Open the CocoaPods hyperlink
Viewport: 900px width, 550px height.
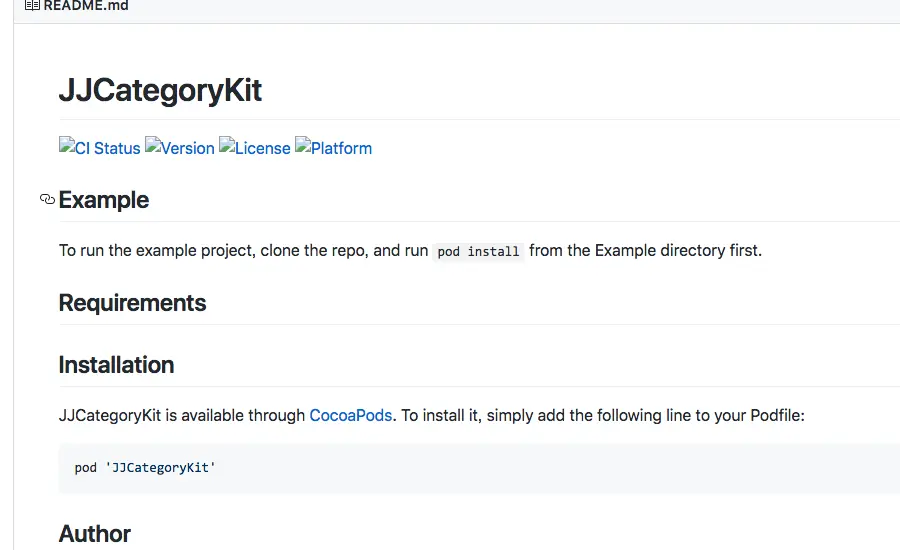click(351, 415)
